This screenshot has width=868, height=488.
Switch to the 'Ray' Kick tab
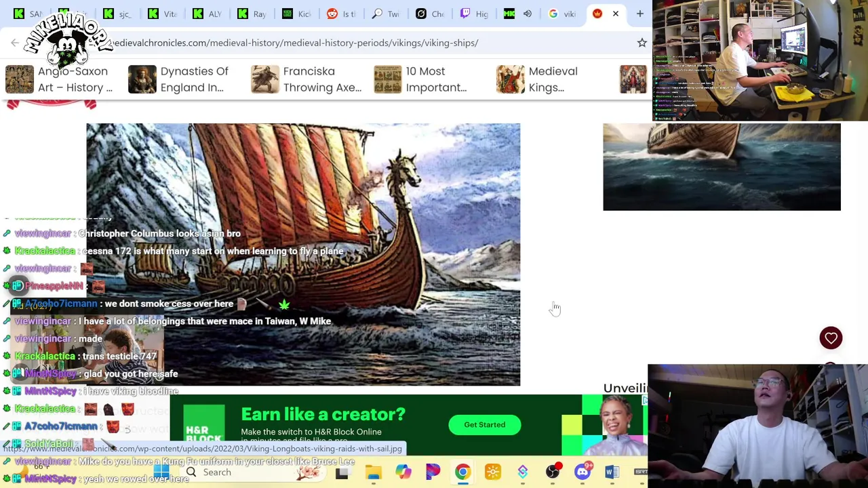click(252, 14)
